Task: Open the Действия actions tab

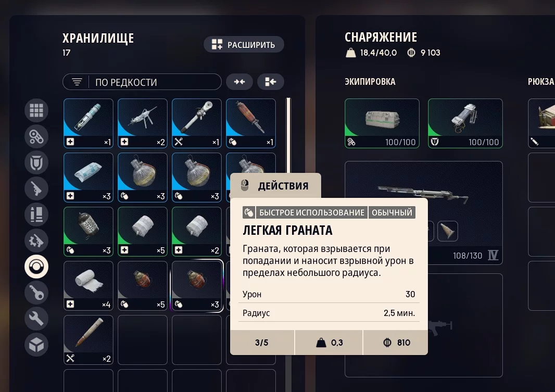Action: pos(276,185)
